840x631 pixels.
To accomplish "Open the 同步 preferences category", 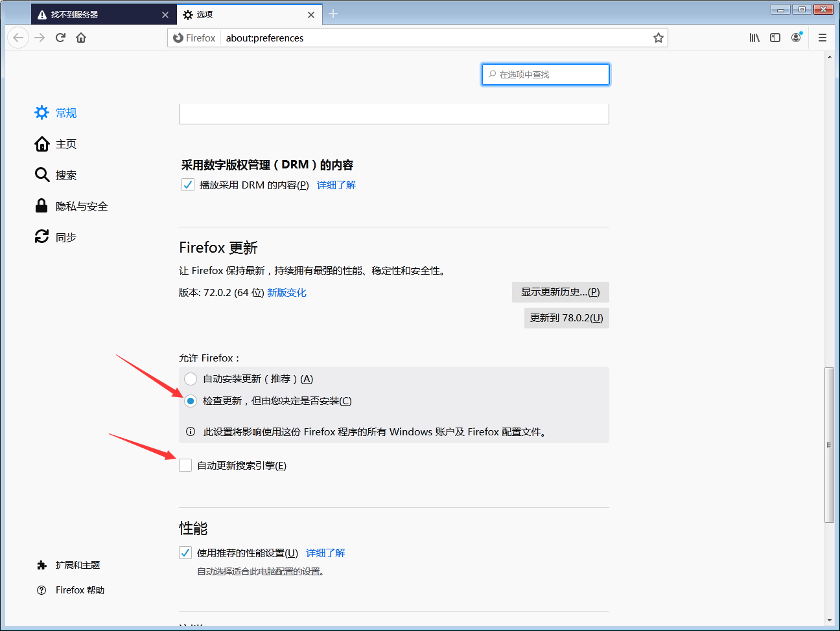I will point(66,237).
